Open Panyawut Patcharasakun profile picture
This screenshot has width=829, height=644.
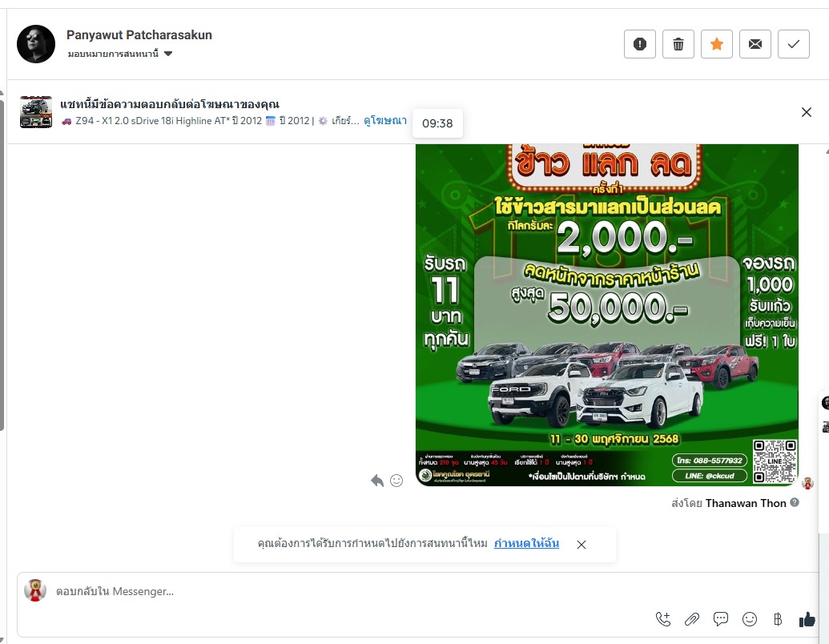(36, 44)
